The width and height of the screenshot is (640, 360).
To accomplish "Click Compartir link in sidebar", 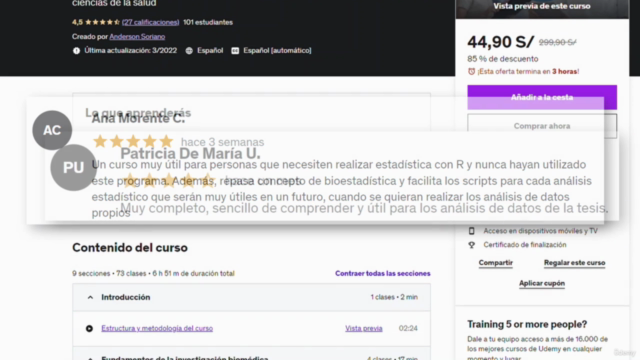I will click(496, 262).
